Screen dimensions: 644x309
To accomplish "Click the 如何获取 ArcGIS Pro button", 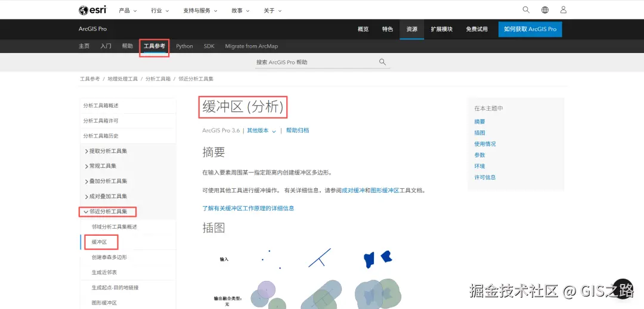I will pos(530,29).
